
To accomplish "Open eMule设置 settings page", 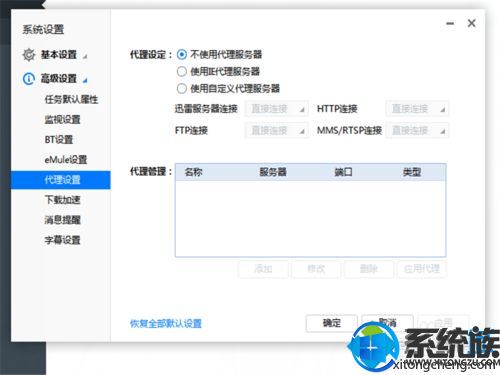I will (66, 160).
